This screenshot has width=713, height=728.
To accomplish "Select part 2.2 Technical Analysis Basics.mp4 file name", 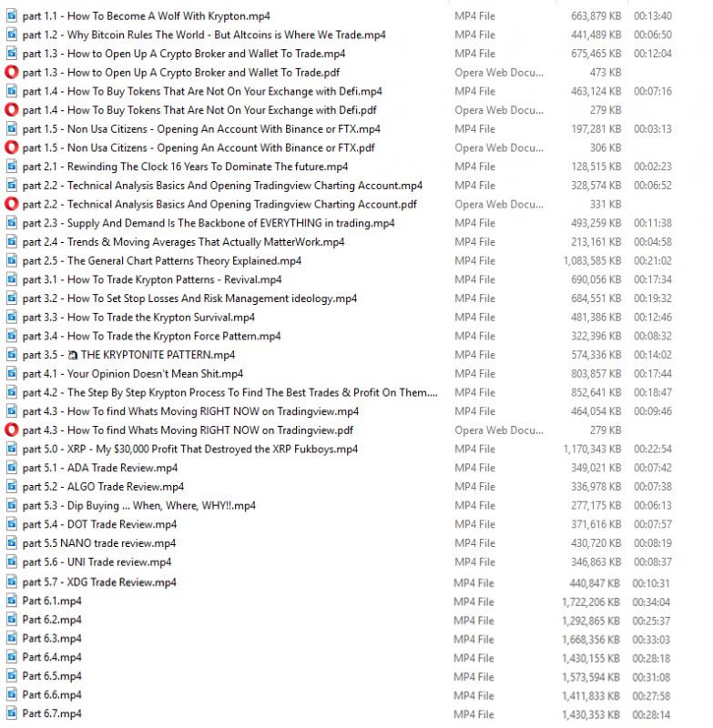I will [222, 186].
